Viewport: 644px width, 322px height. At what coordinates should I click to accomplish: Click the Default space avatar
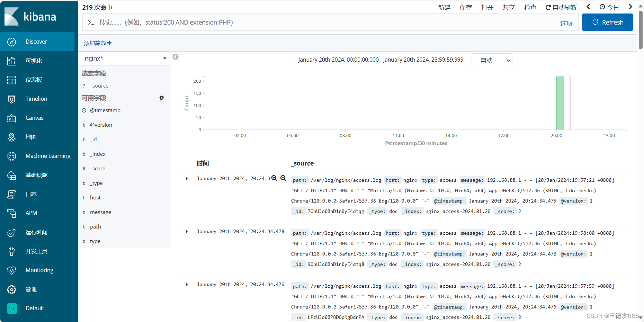pyautogui.click(x=12, y=308)
